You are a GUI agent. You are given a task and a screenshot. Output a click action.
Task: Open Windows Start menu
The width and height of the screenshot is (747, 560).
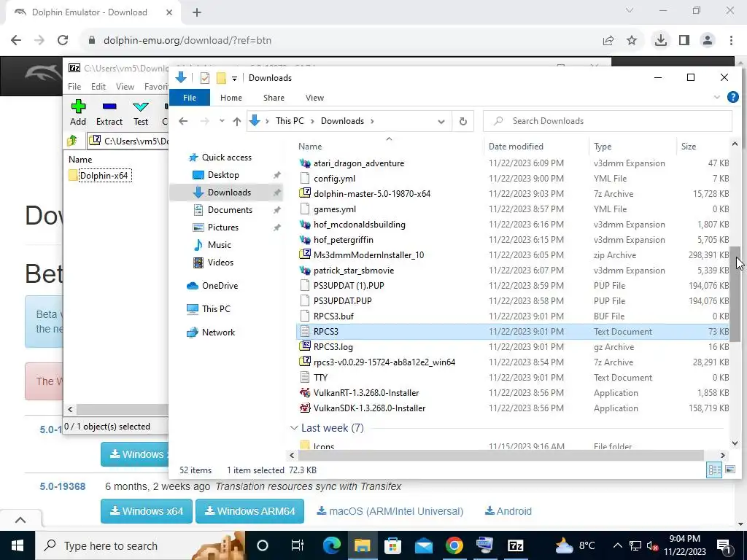coord(18,545)
